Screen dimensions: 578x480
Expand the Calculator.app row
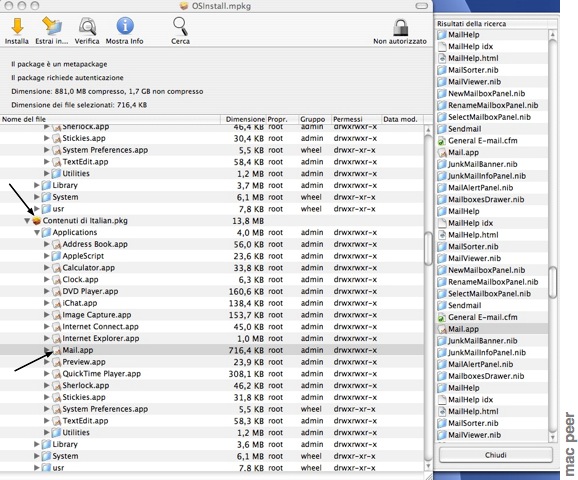pos(46,268)
